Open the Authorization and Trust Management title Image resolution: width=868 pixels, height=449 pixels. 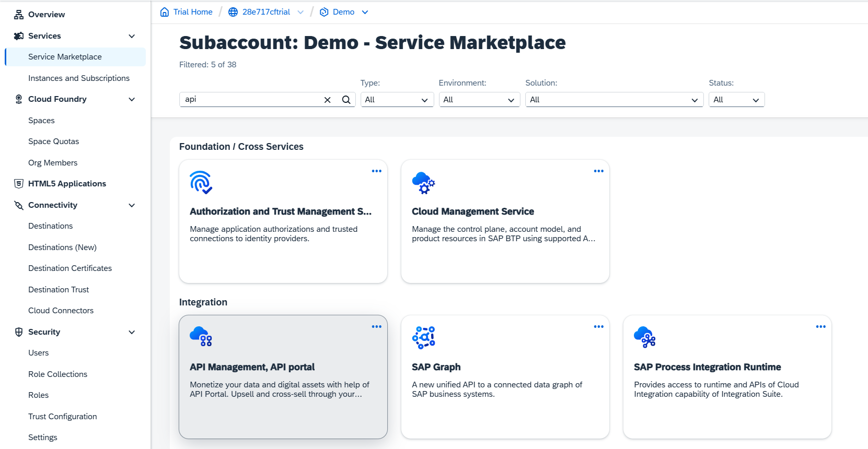coord(281,211)
